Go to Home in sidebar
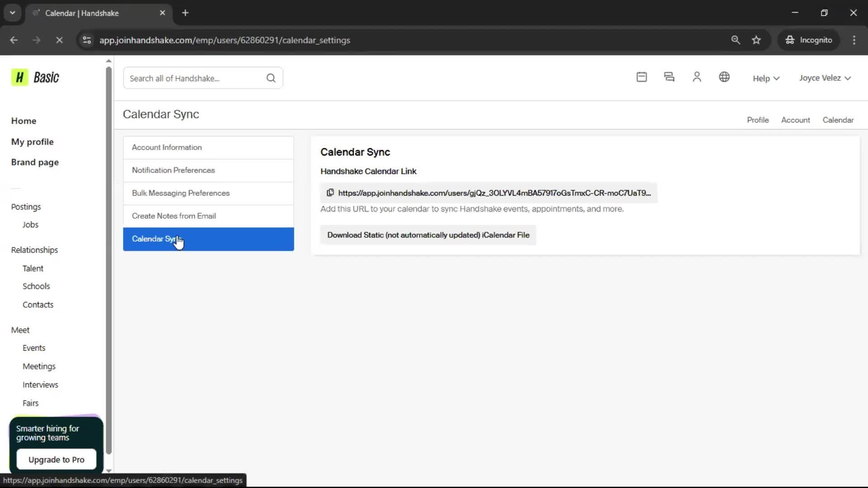Screen dimensions: 868x488 point(24,121)
